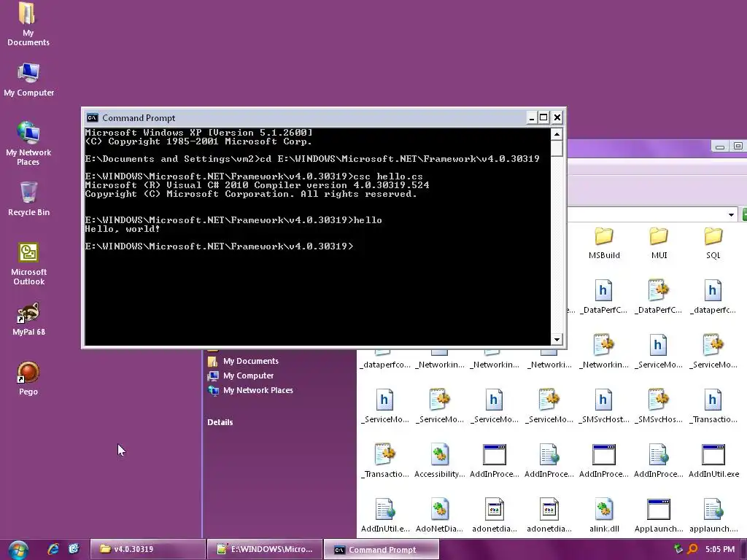747x560 pixels.
Task: Select the MSBuild folder in Explorer
Action: point(604,244)
